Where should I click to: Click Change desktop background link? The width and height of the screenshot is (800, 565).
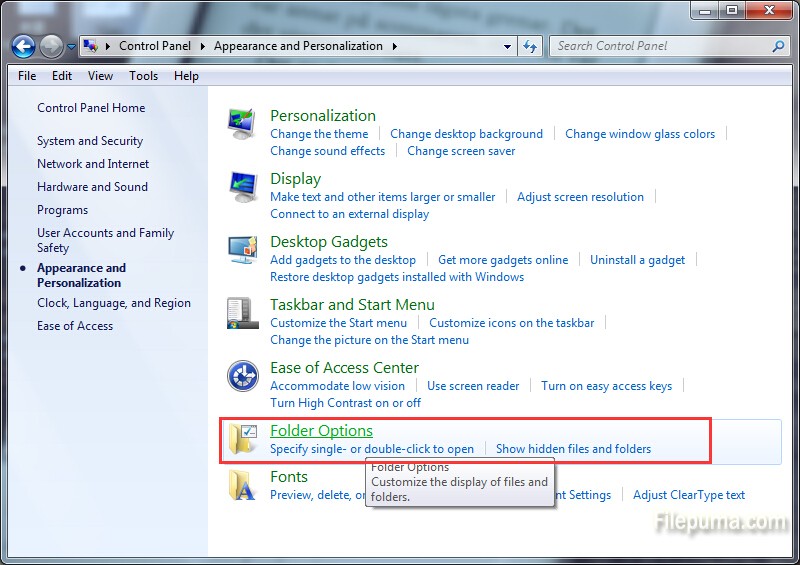[x=466, y=134]
